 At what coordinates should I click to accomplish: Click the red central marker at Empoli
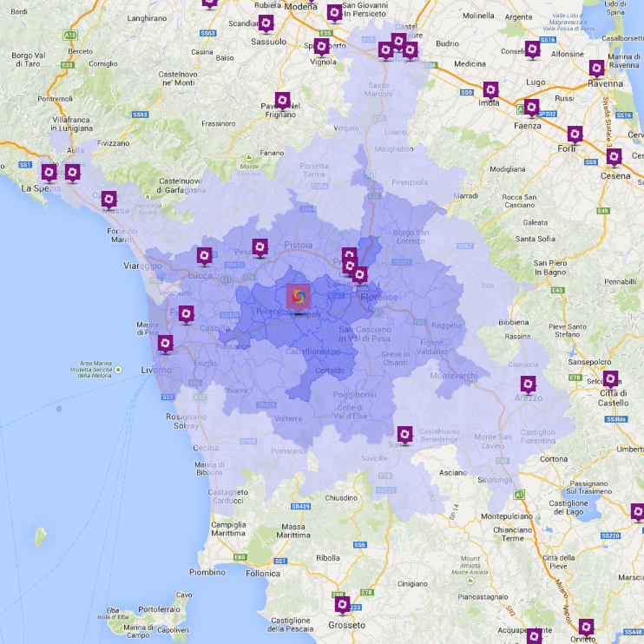[298, 296]
